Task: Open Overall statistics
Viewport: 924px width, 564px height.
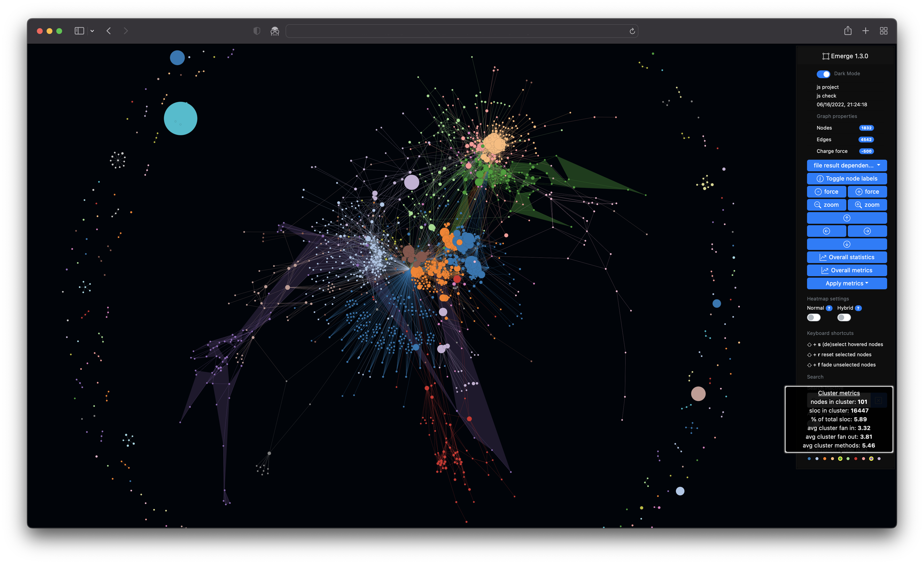Action: [x=847, y=257]
